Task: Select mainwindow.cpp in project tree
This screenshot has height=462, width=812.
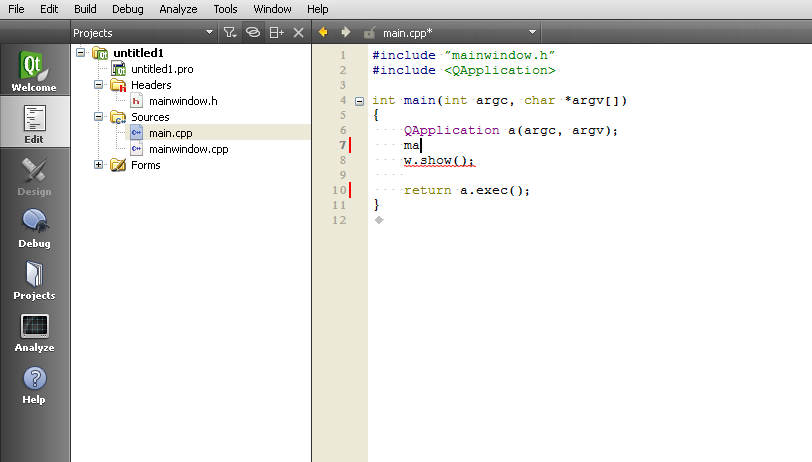Action: 188,149
